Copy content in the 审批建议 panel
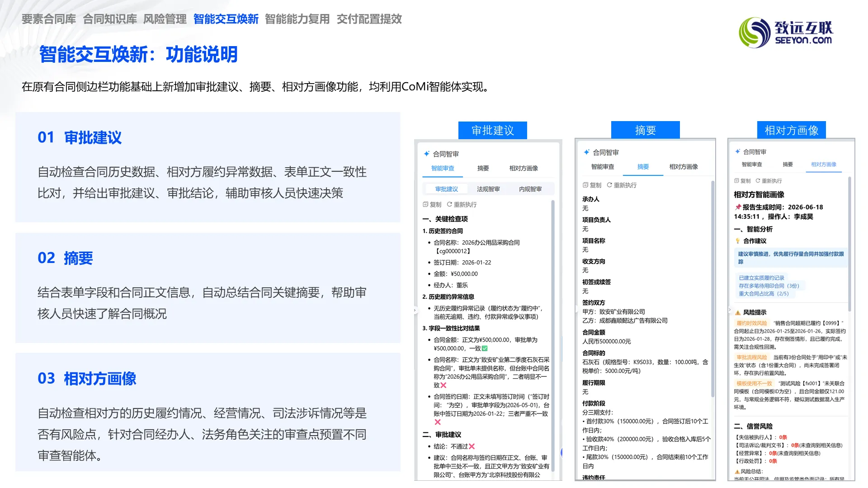868x488 pixels. 432,205
